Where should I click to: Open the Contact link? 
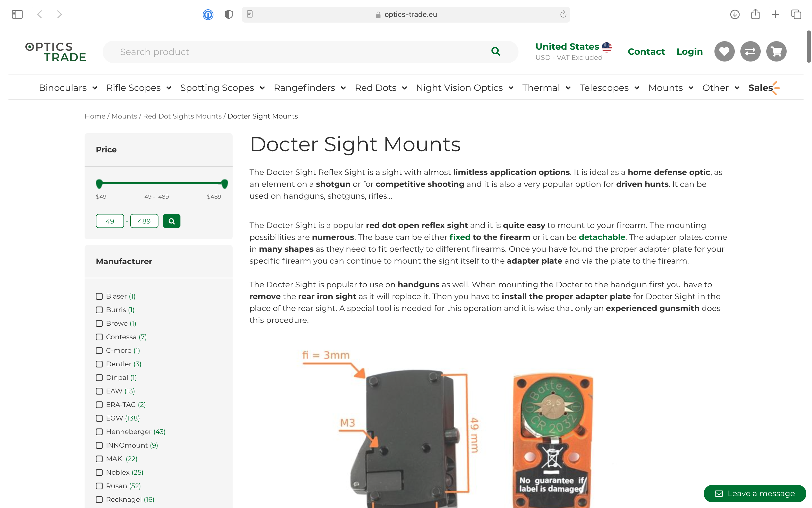(x=646, y=51)
